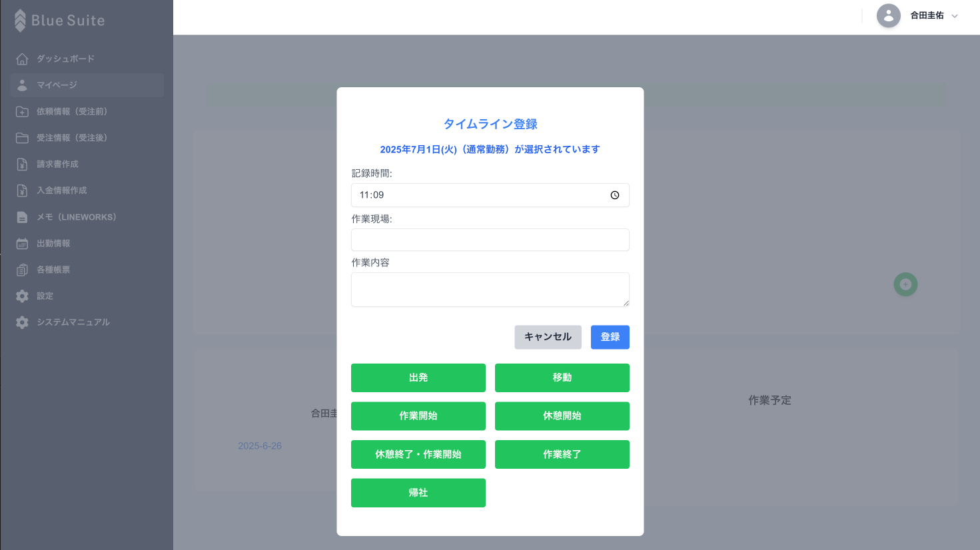The width and height of the screenshot is (980, 550).
Task: Open ダッシュボード menu item
Action: point(87,59)
